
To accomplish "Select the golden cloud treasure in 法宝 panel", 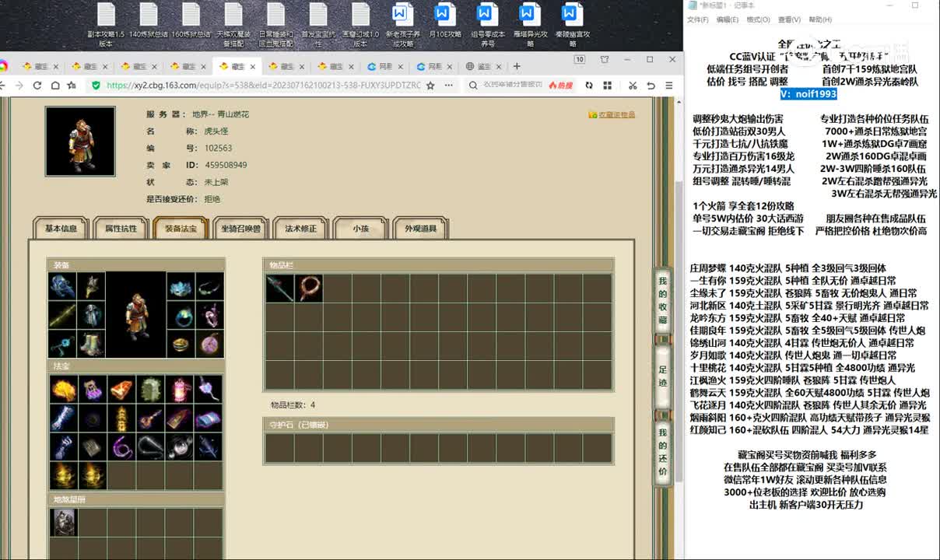I will tap(64, 389).
